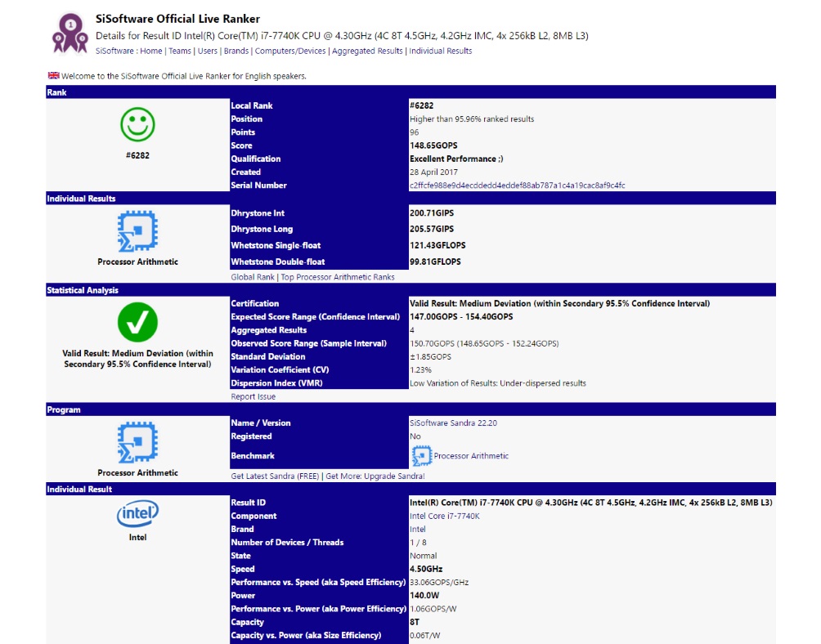Open the Teams navigation link
Viewport: 821px width, 644px height.
tap(180, 51)
